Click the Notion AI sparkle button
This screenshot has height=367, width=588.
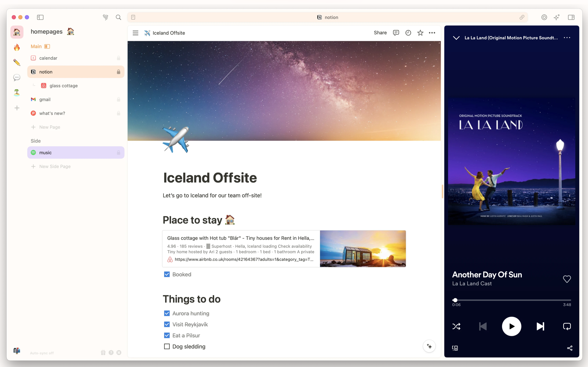tap(429, 346)
